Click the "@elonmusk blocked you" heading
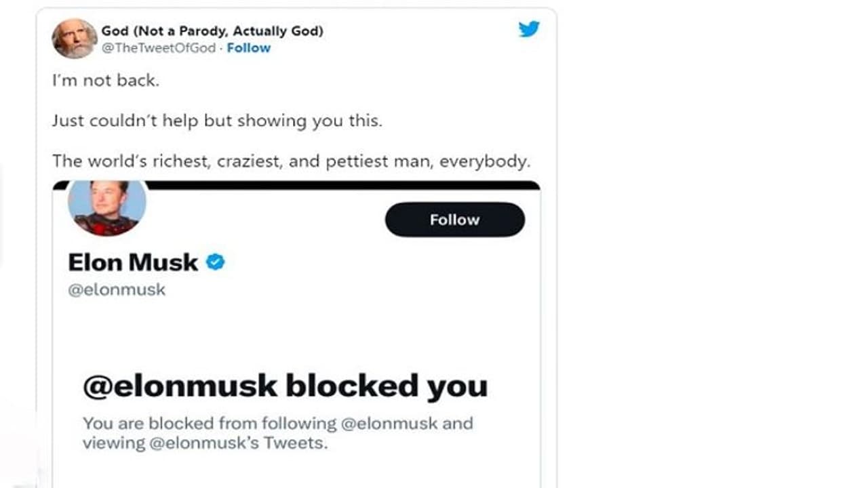 tap(285, 386)
